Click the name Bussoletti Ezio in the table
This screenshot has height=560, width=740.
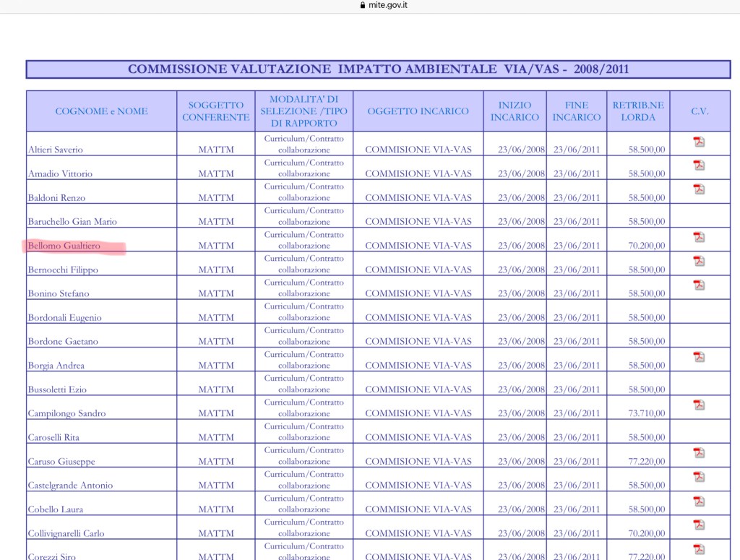coord(57,390)
